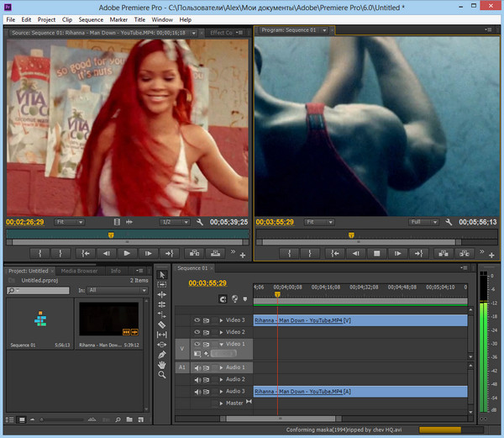Select the Pen tool
This screenshot has height=438, width=504.
163,355
